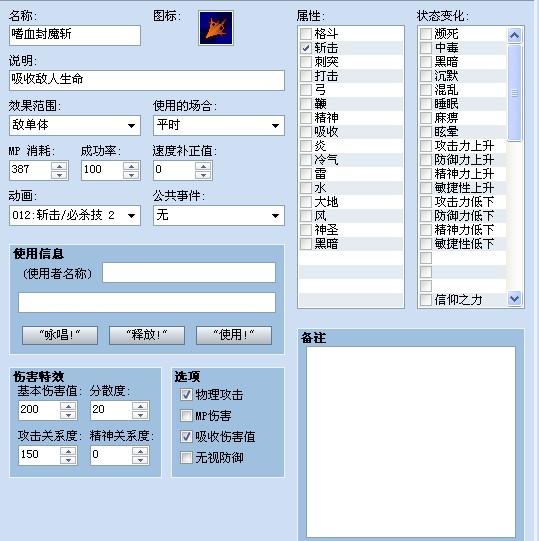The height and width of the screenshot is (541, 539).
Task: Decrease 速度补正值 with down arrow
Action: (203, 175)
